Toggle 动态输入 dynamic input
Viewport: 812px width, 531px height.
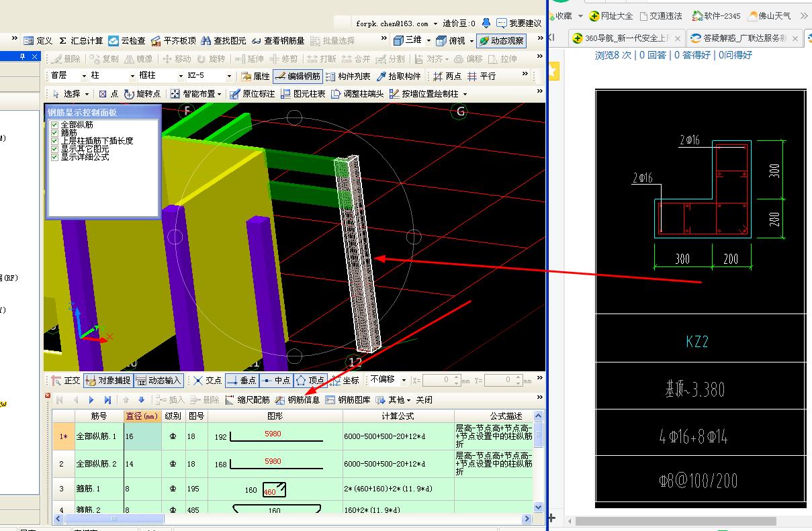click(x=159, y=381)
